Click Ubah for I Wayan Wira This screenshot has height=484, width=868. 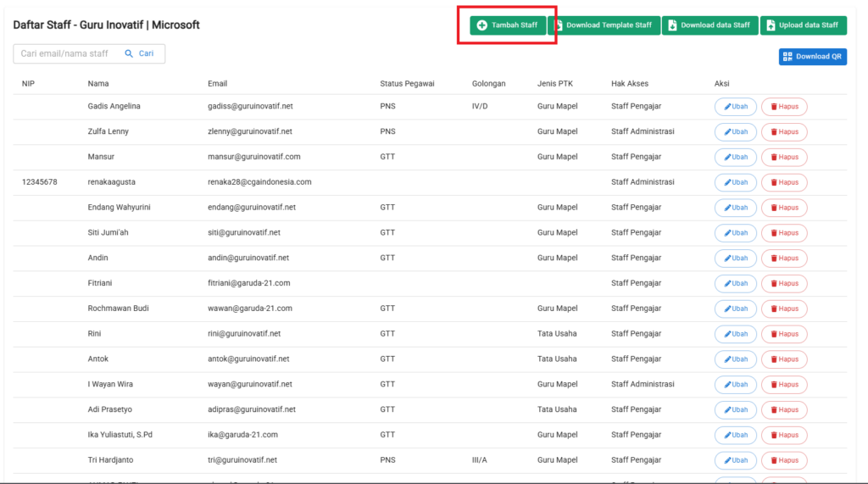point(736,385)
